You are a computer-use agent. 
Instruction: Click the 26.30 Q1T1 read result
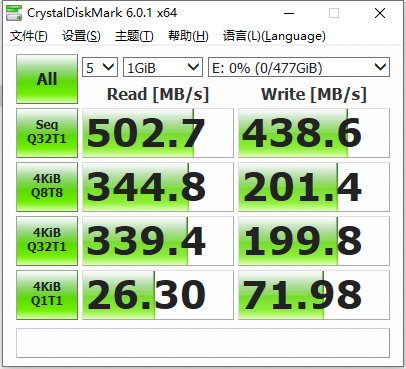coord(158,295)
